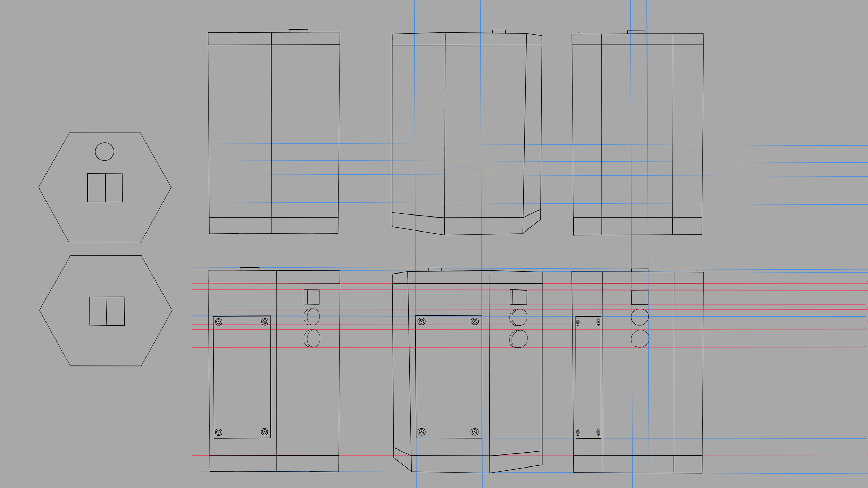Click center of screwed panel on bottom-left box
Viewport: 868px width, 488px height.
click(242, 377)
